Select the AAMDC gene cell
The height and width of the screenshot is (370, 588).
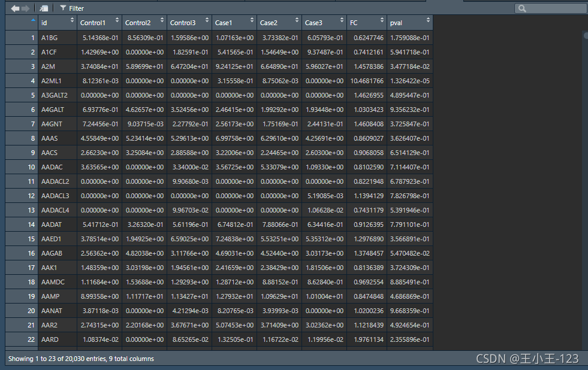pyautogui.click(x=58, y=282)
